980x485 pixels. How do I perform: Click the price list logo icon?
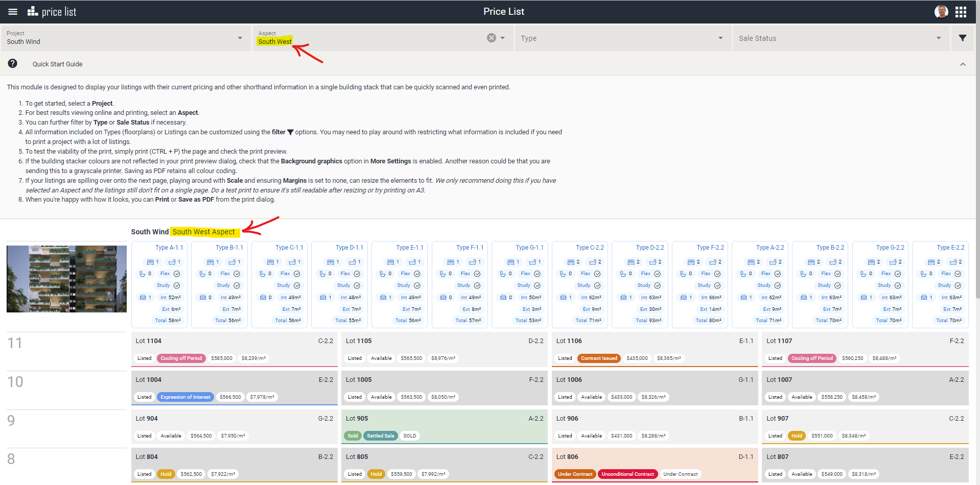pos(33,11)
